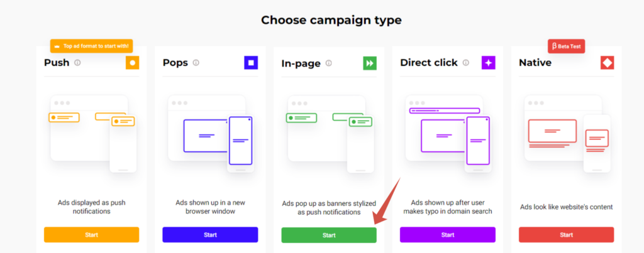Select the Direct click illustration
This screenshot has width=644, height=253.
pyautogui.click(x=448, y=134)
